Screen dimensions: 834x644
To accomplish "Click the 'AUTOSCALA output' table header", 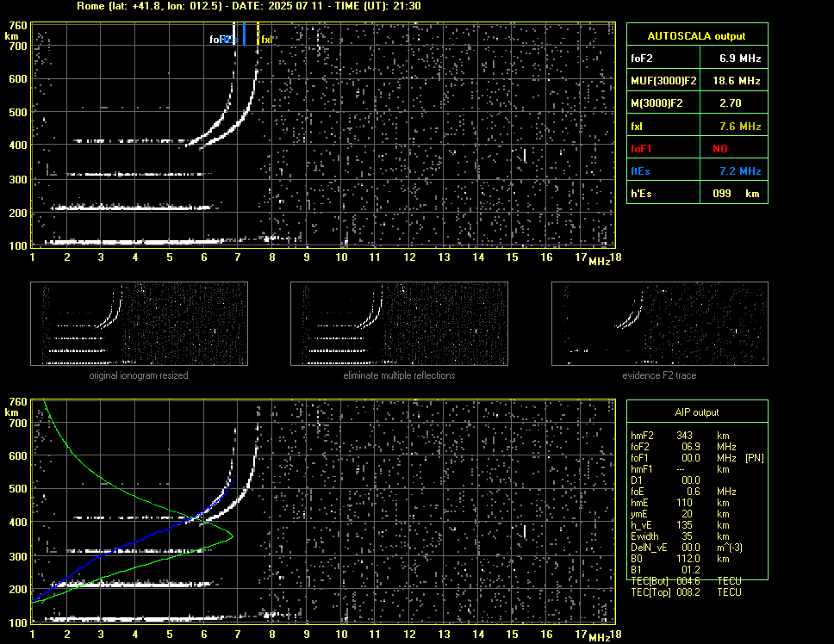I will tap(697, 36).
